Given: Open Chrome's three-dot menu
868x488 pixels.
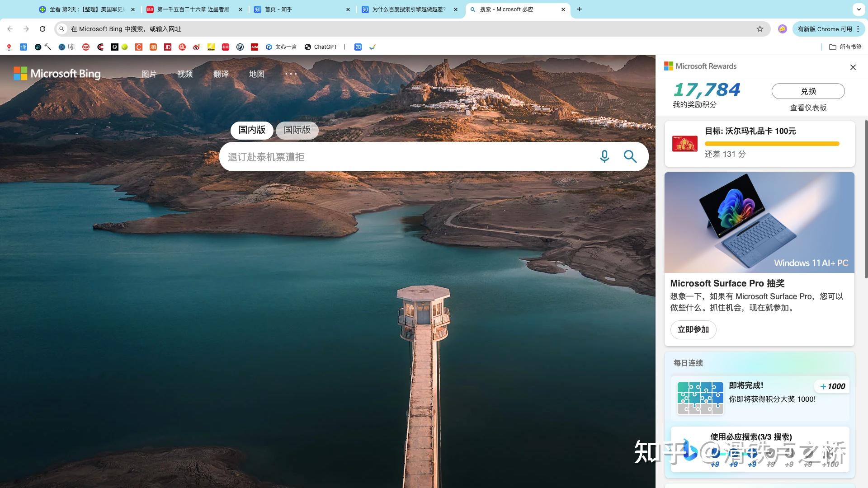Looking at the screenshot, I should coord(858,29).
